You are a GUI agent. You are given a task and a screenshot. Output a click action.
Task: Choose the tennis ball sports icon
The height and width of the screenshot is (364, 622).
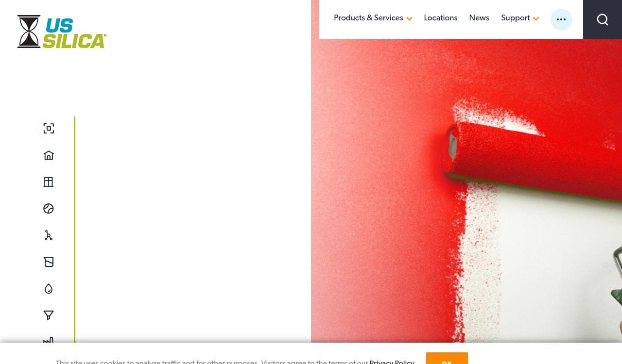(x=49, y=209)
